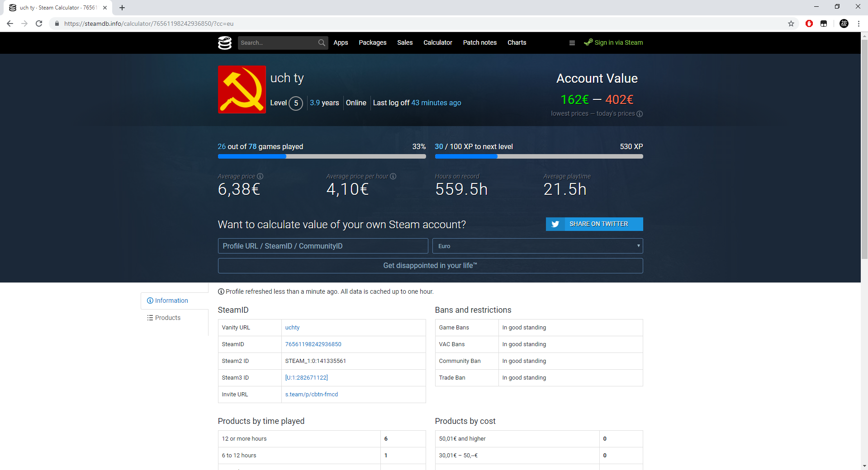Click the browser back arrow
Screen dimensions: 868x470
tap(10, 23)
